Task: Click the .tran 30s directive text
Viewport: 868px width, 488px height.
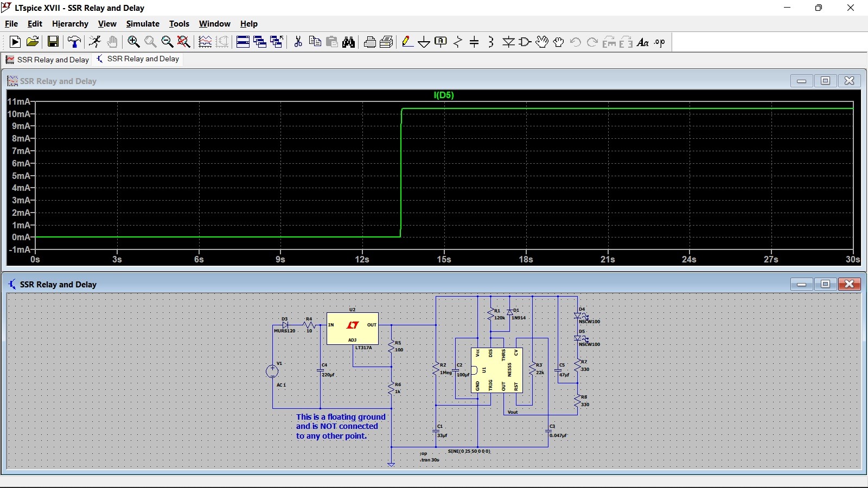Action: point(430,460)
